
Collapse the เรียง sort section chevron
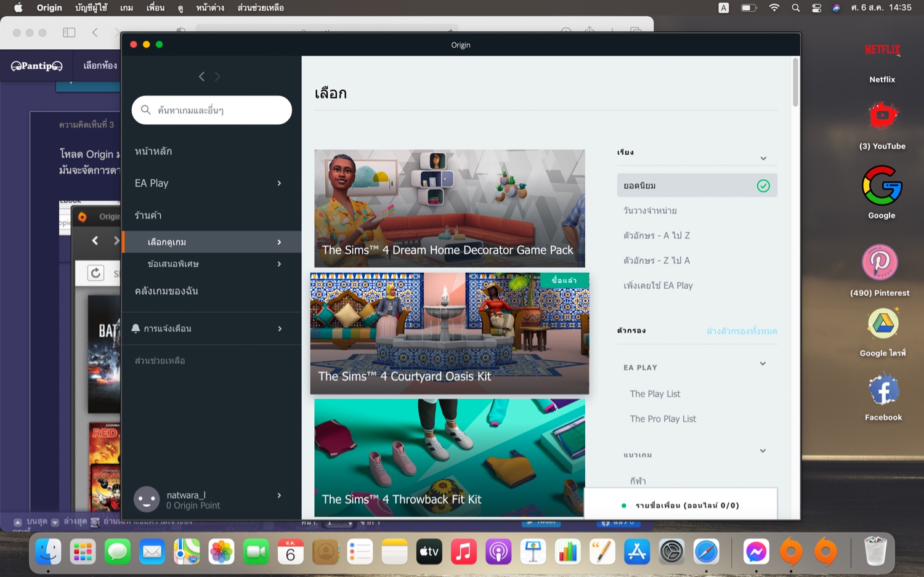click(763, 158)
